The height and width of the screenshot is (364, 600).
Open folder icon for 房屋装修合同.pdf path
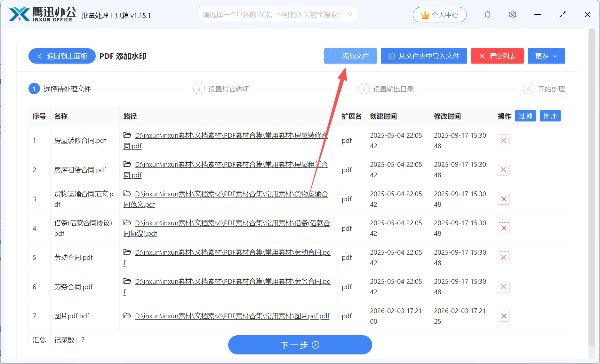point(127,135)
